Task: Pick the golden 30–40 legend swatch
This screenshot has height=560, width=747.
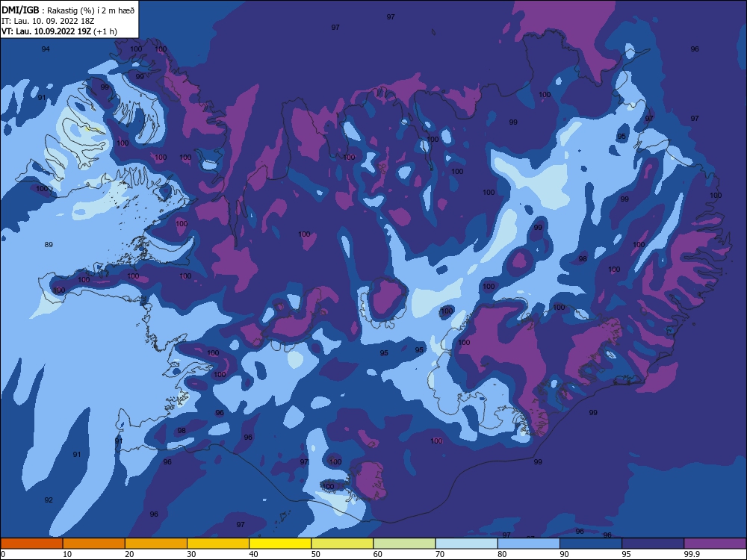Action: coord(218,544)
